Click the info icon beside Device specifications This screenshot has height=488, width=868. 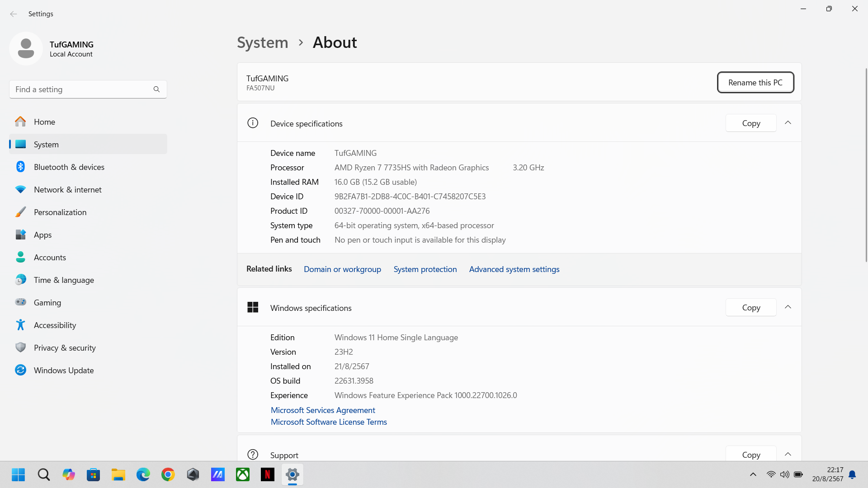253,123
